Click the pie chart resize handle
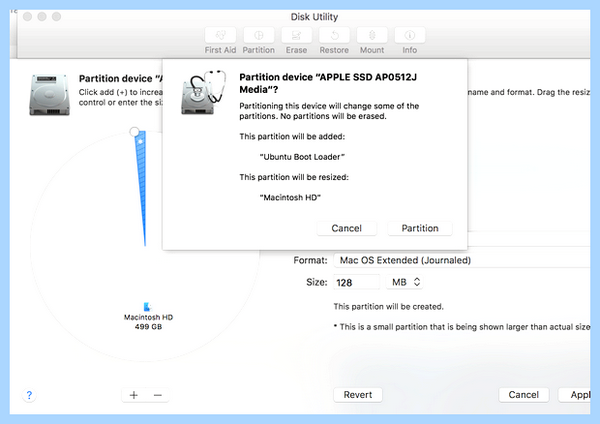 click(134, 132)
